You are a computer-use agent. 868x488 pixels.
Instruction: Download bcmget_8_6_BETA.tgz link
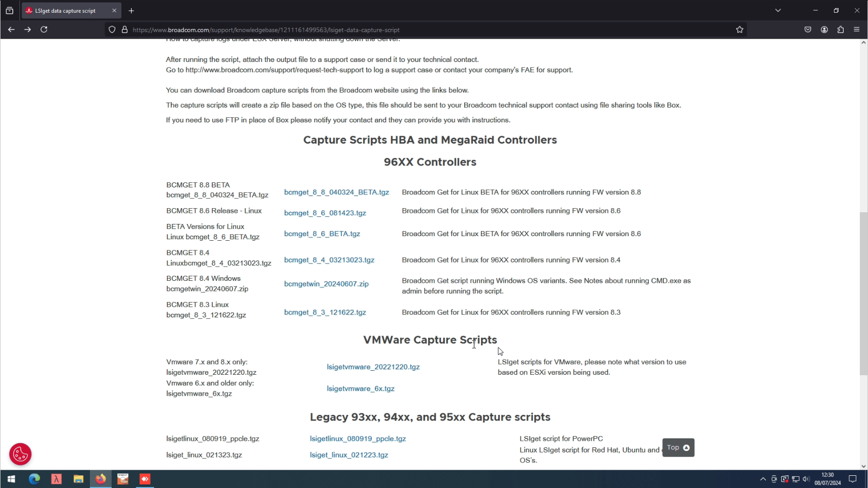click(322, 234)
